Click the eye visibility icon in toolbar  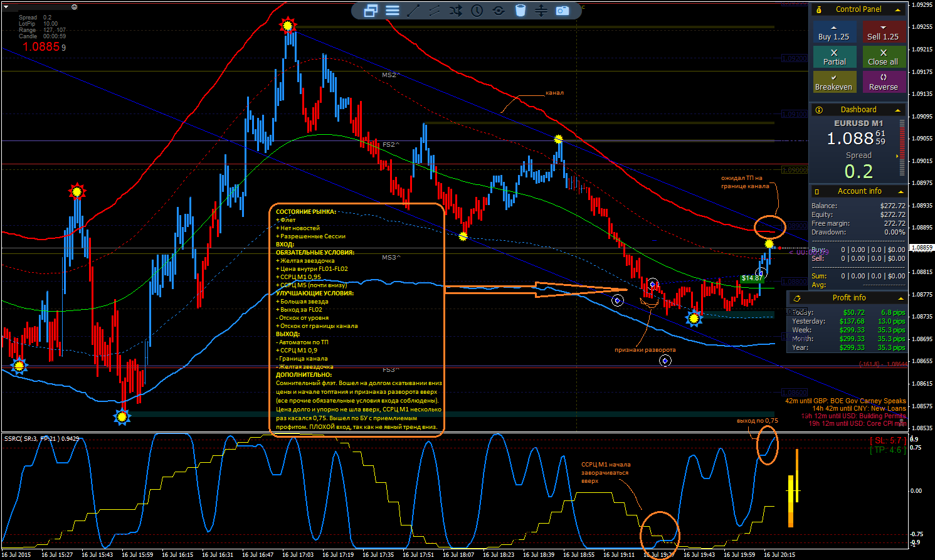pyautogui.click(x=499, y=10)
